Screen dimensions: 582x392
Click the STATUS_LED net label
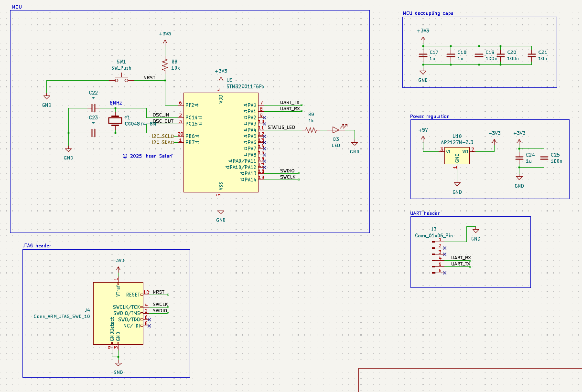(281, 127)
